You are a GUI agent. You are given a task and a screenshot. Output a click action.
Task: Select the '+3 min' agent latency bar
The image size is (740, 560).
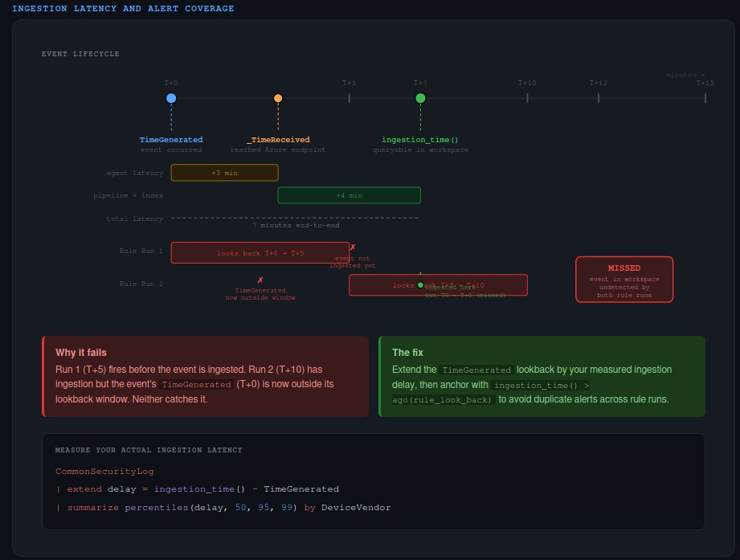224,172
